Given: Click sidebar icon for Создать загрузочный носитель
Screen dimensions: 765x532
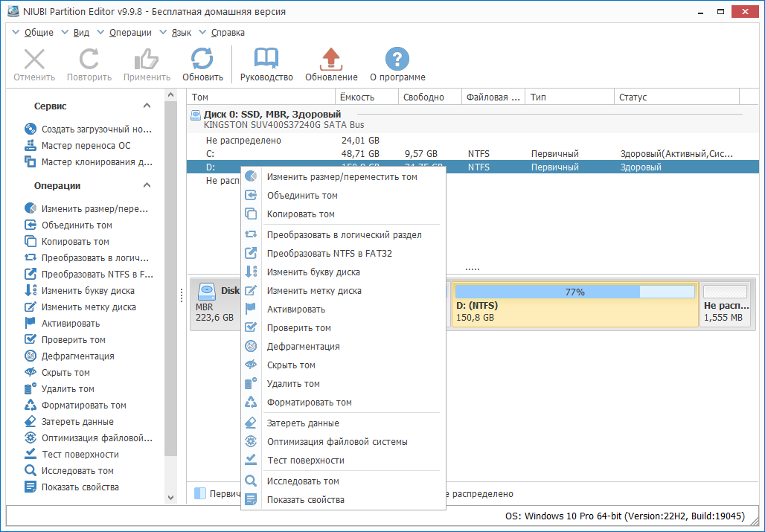Looking at the screenshot, I should pos(31,129).
